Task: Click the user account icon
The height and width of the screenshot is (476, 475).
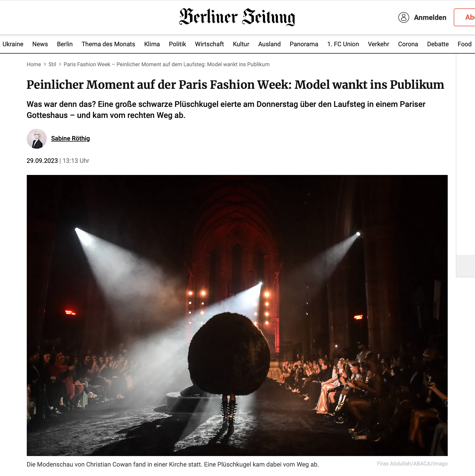Action: point(404,17)
